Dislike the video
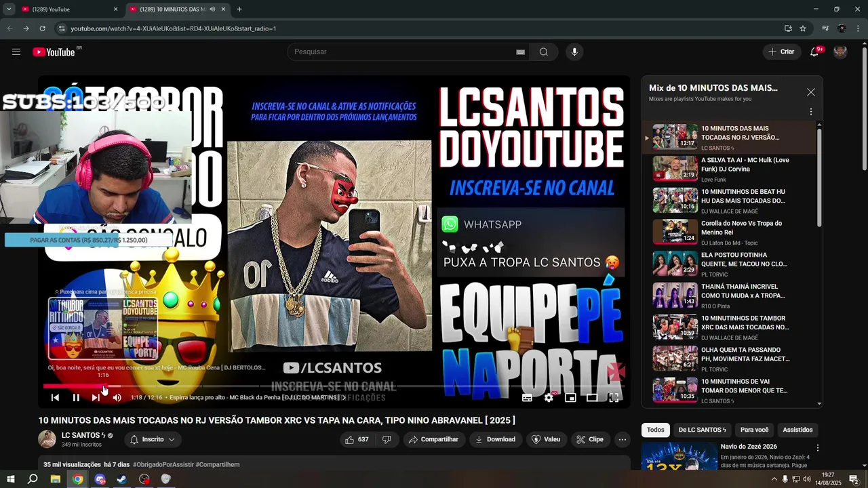This screenshot has width=868, height=488. pyautogui.click(x=387, y=439)
